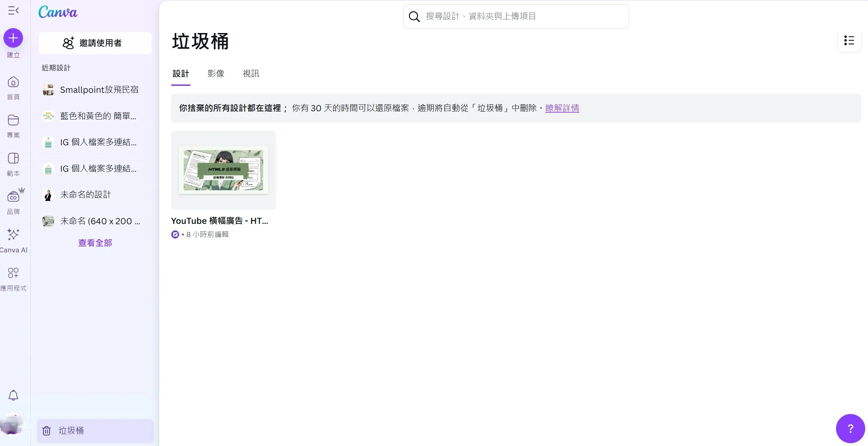Switch to the 視訊 tab
This screenshot has width=868, height=446.
click(251, 74)
